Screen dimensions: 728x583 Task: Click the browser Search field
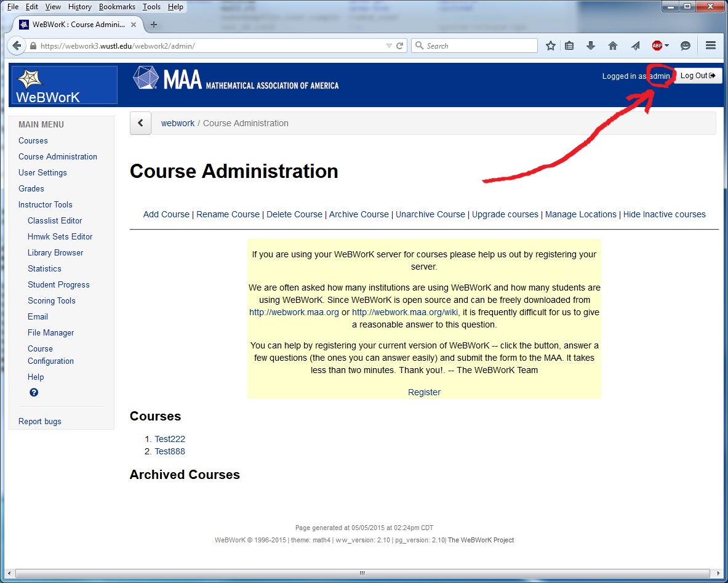(x=474, y=46)
